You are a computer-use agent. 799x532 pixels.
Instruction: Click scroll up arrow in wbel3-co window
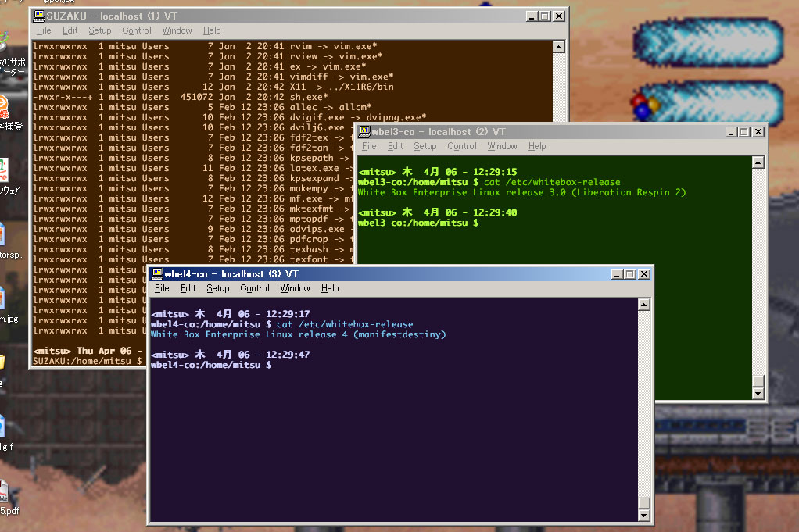pos(756,162)
